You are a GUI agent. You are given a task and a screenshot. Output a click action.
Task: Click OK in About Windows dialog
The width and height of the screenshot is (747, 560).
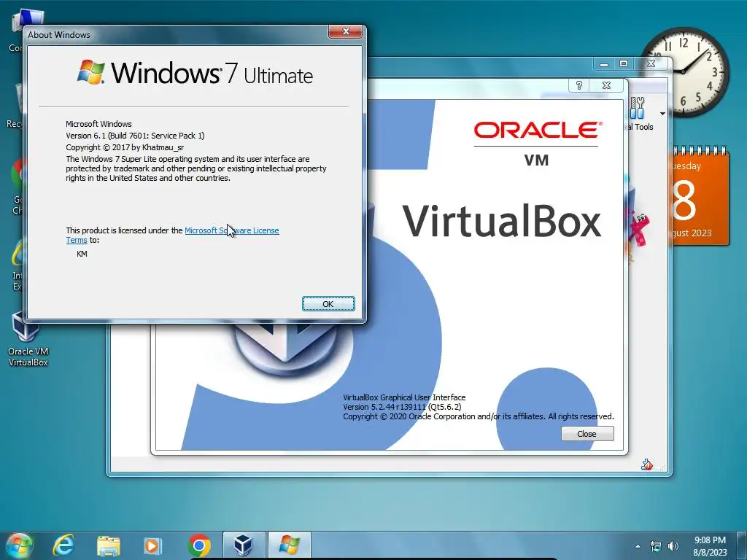(328, 304)
